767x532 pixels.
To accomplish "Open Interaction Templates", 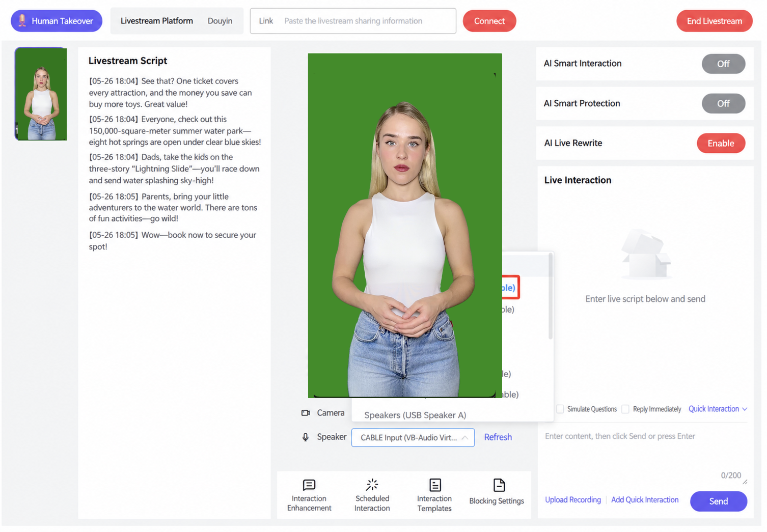I will pos(434,495).
